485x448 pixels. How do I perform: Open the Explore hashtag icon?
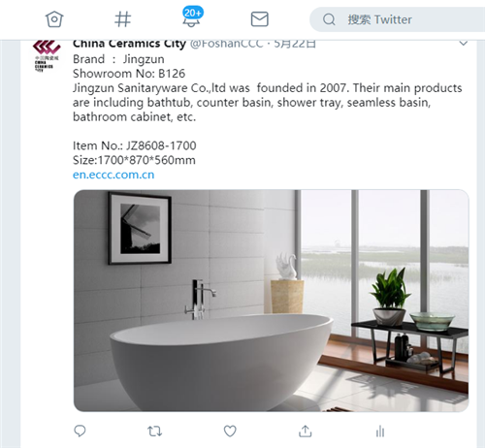point(123,19)
